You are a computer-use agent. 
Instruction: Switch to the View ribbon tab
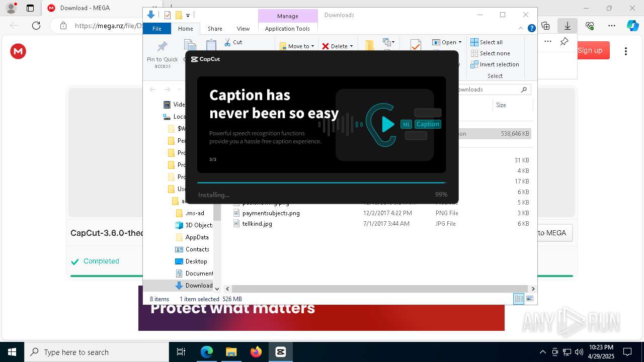tap(243, 29)
